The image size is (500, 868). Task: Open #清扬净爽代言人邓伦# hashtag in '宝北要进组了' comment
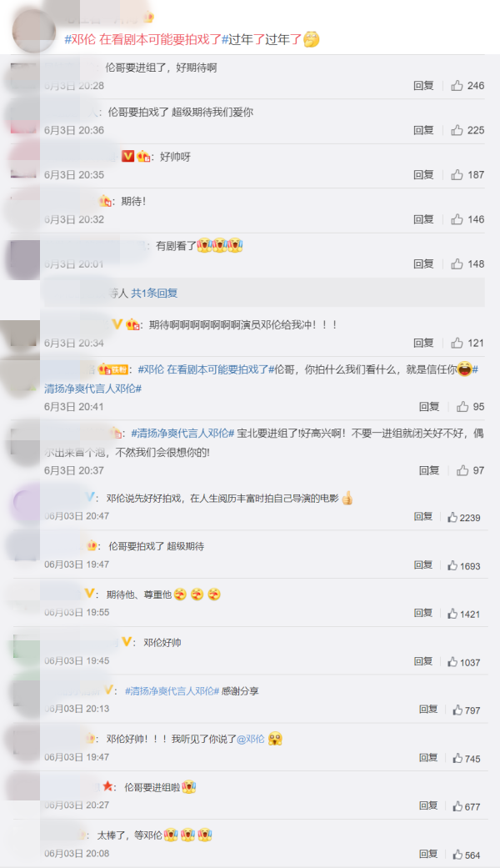point(183,433)
